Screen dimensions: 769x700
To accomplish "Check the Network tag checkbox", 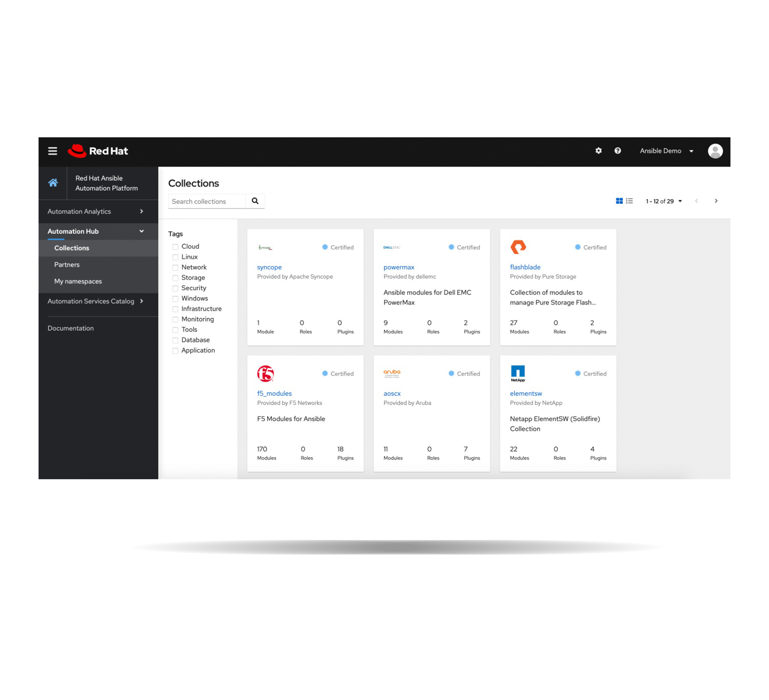I will pos(175,268).
